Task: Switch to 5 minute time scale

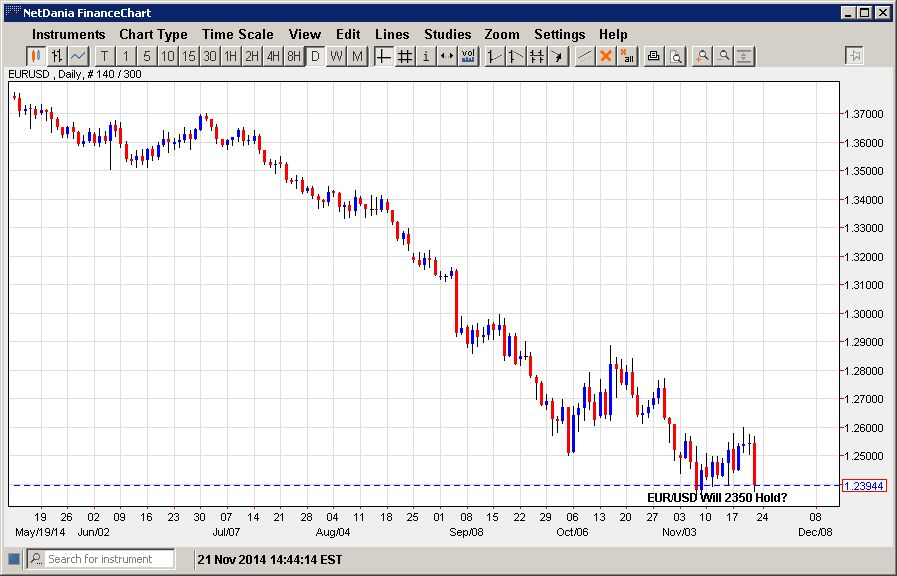Action: coord(146,56)
